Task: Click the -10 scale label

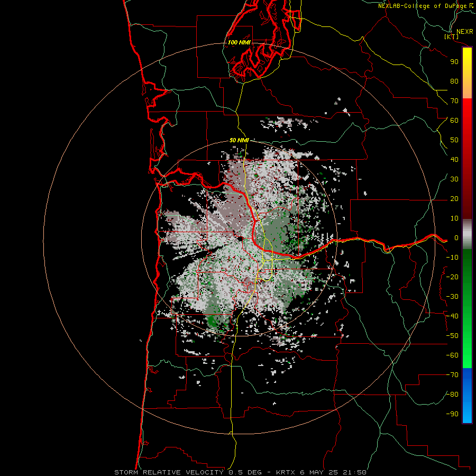Action: [x=452, y=258]
